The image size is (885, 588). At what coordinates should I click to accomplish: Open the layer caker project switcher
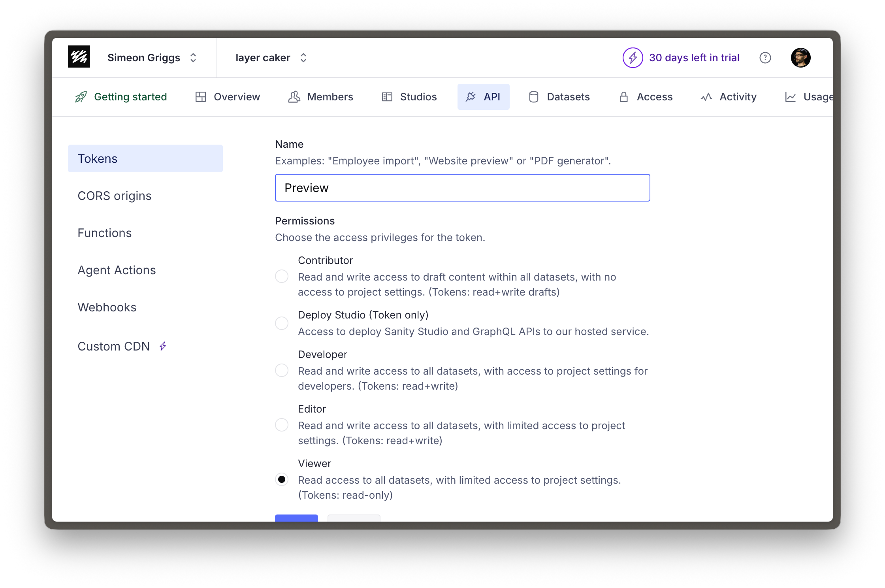pyautogui.click(x=271, y=58)
